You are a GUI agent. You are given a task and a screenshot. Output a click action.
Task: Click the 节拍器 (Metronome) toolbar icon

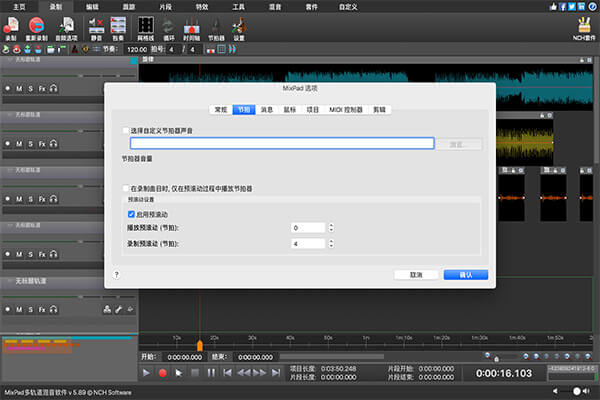215,25
